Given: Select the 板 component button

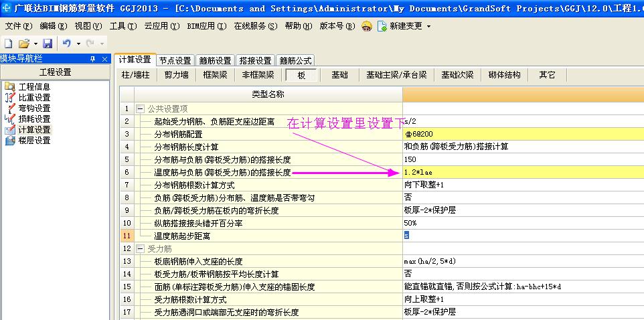Looking at the screenshot, I should (x=301, y=75).
